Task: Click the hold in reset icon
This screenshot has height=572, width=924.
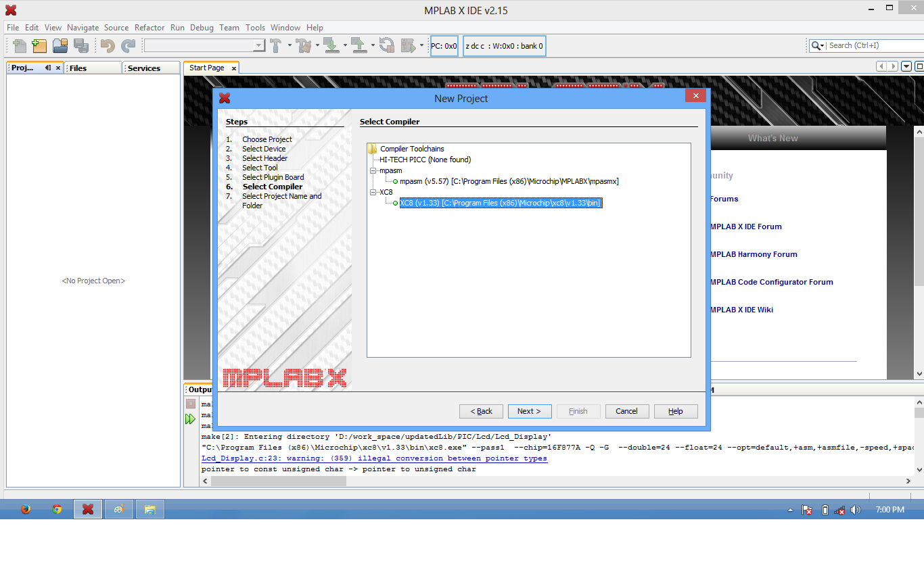Action: (387, 46)
